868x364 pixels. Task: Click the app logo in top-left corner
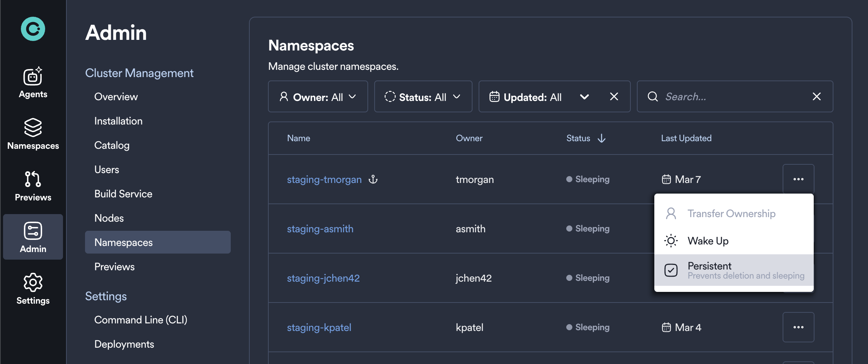point(33,28)
